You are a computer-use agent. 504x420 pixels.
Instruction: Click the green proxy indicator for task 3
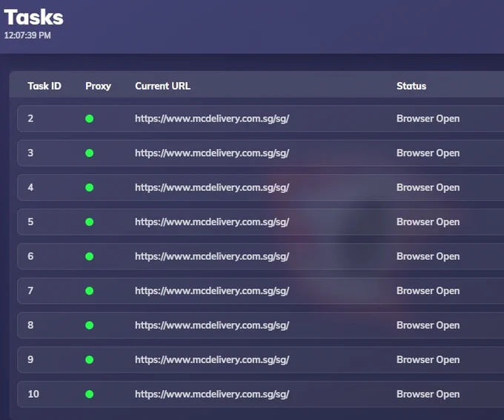(90, 153)
